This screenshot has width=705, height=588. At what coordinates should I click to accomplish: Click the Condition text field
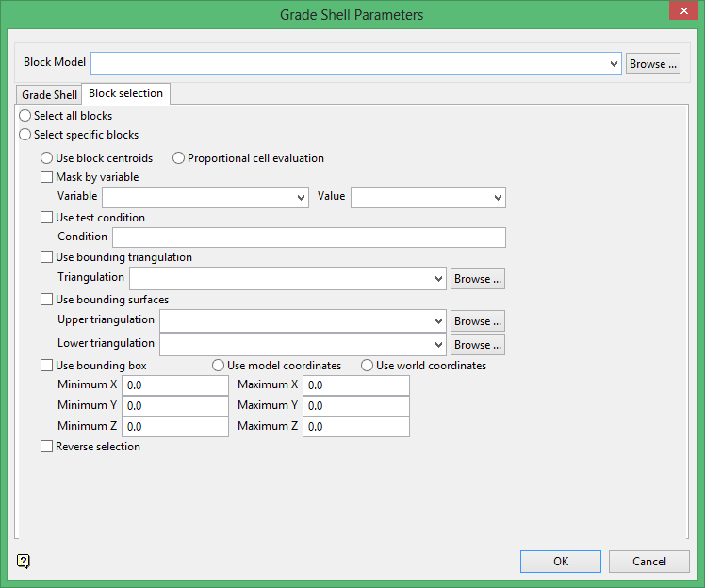[308, 237]
